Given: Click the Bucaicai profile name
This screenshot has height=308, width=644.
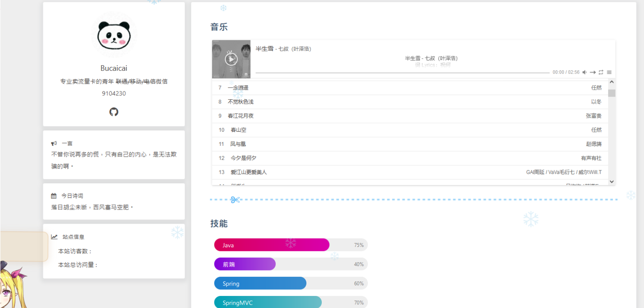Looking at the screenshot, I should [114, 68].
